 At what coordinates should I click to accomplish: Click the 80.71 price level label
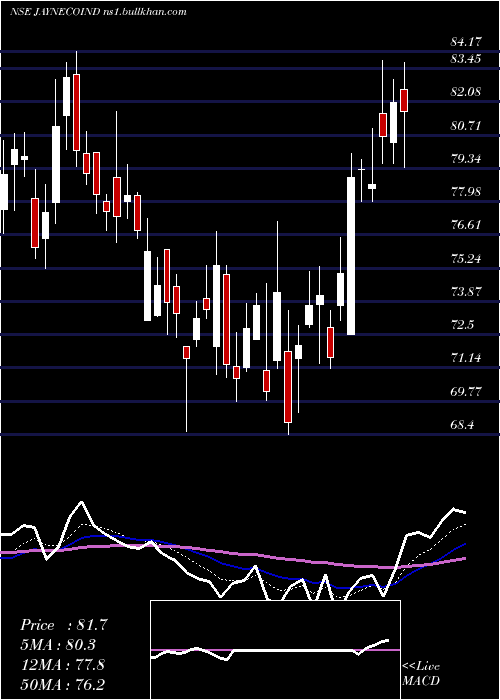(466, 125)
